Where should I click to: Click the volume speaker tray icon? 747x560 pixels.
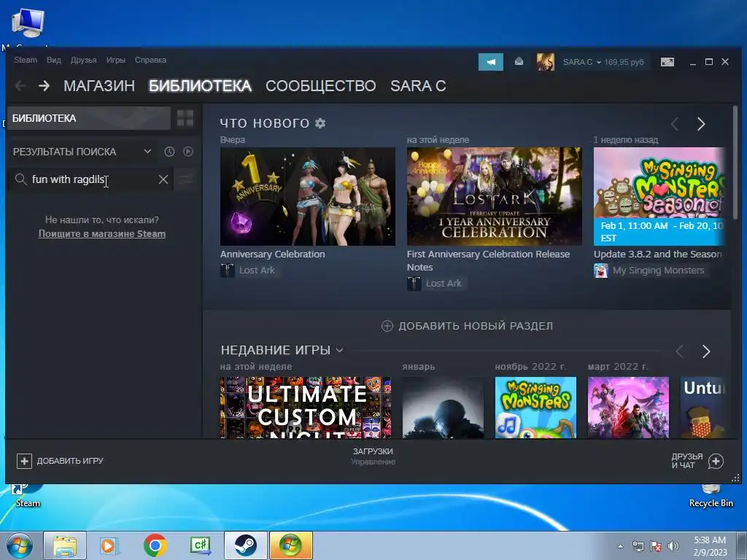[x=673, y=546]
